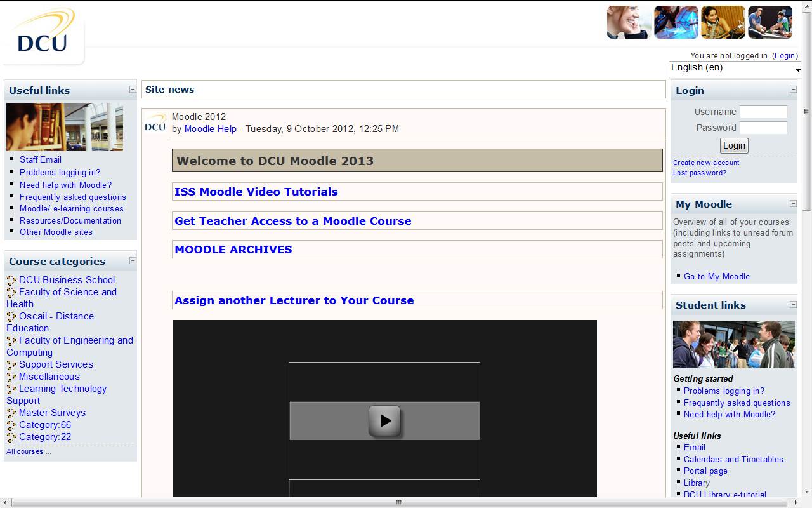This screenshot has height=508, width=812.
Task: Open Email link in Student links
Action: tap(695, 447)
